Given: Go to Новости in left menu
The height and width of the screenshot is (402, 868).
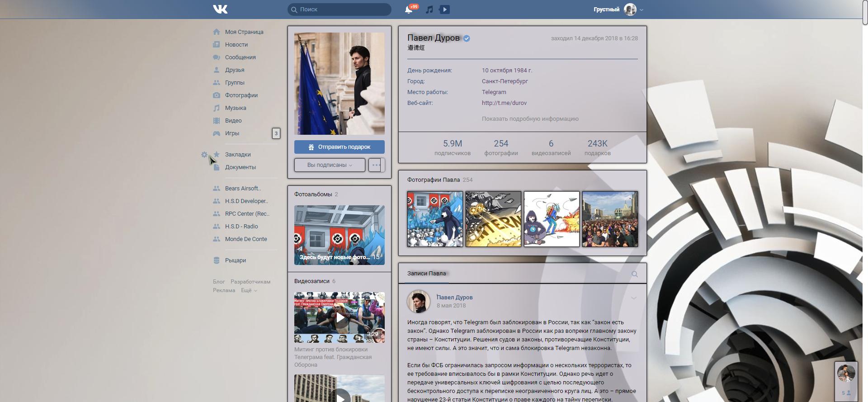Looking at the screenshot, I should pos(236,45).
